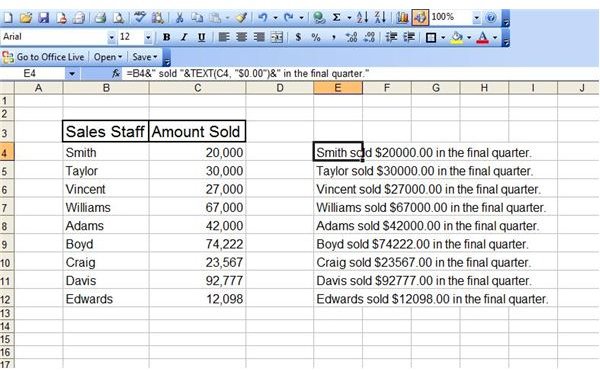Toggle underline formatting
Screen dimensions: 600x370
pyautogui.click(x=202, y=37)
